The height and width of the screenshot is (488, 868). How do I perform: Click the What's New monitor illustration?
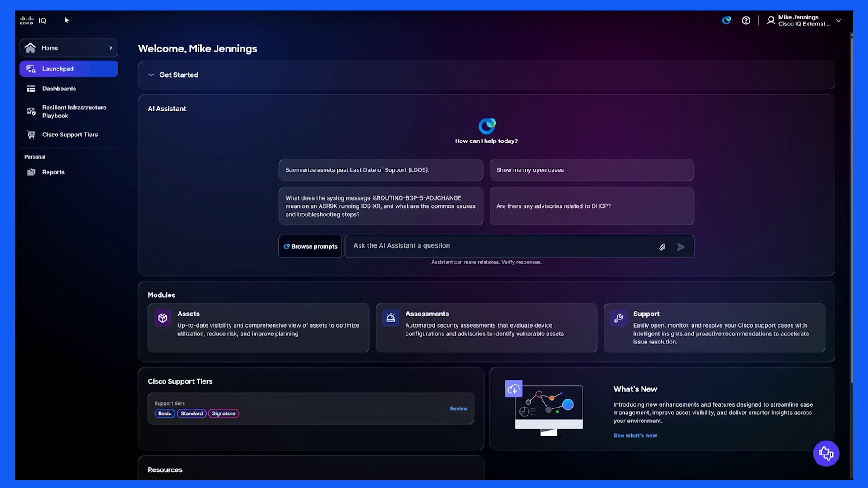544,408
